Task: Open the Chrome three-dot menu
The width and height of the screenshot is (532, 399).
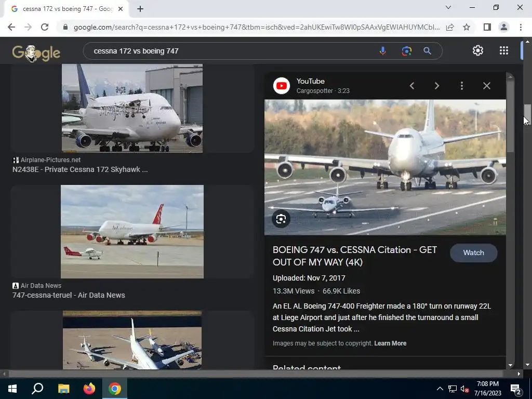Action: pos(521,27)
